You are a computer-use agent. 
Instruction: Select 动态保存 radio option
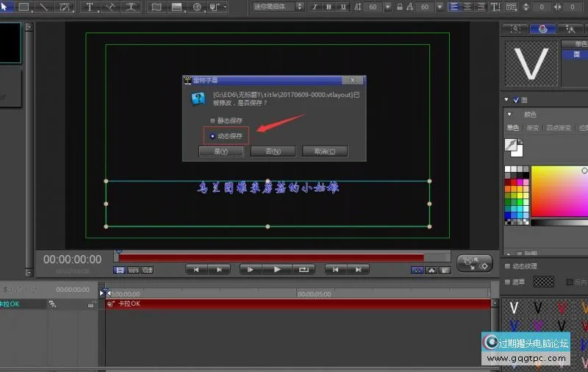(213, 136)
